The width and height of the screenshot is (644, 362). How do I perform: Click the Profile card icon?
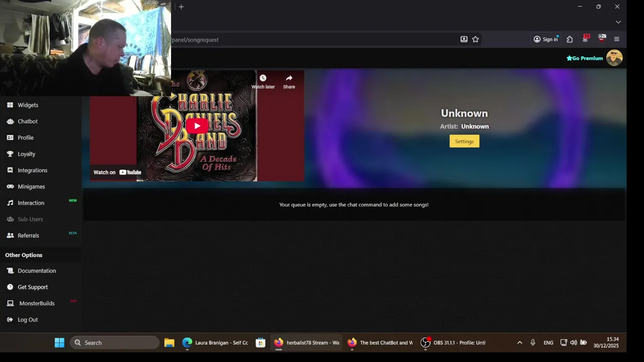point(10,138)
